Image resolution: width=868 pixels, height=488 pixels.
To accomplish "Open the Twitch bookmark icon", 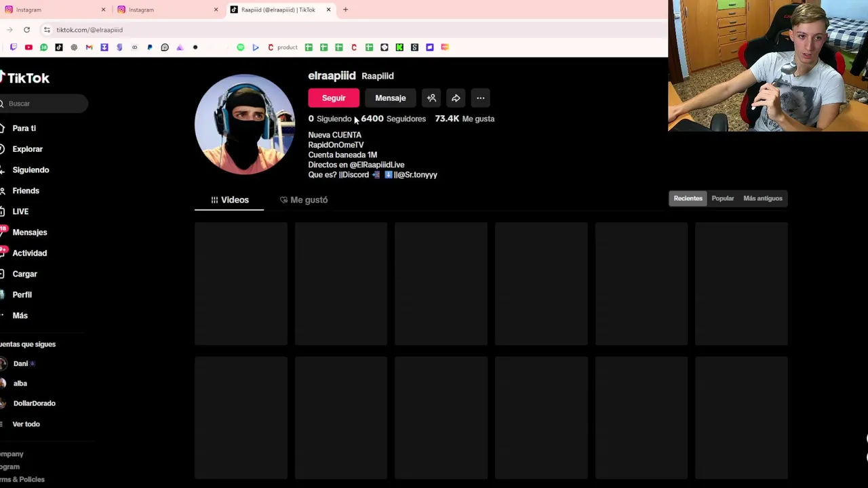I will point(14,47).
